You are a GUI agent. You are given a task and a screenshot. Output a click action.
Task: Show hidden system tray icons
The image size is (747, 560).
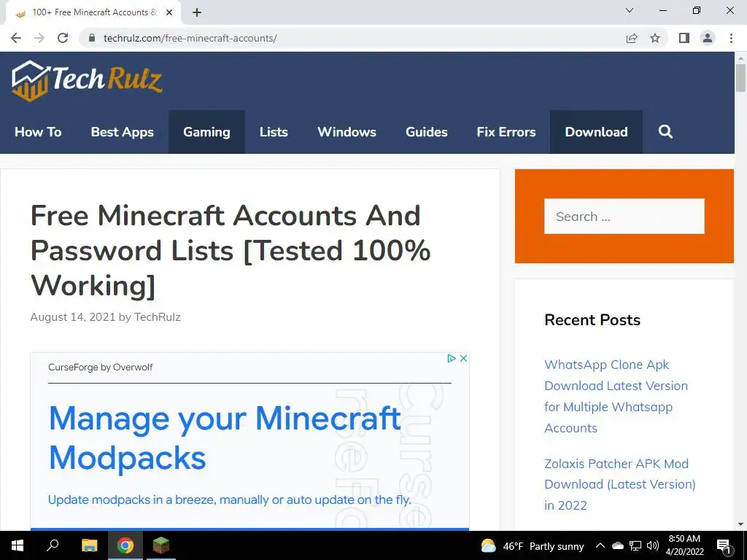pyautogui.click(x=600, y=545)
